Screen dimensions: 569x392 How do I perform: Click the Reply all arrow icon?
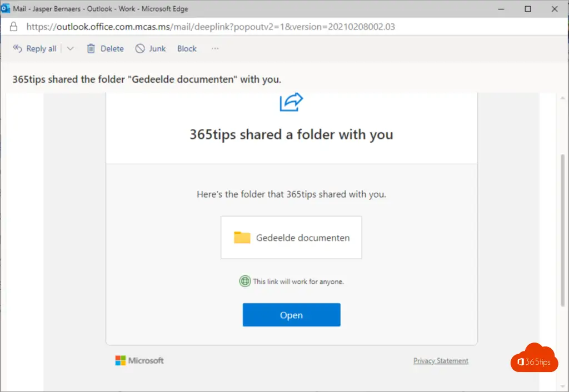click(x=17, y=49)
